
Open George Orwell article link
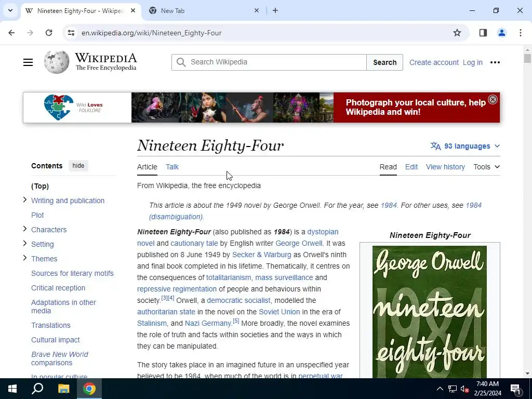299,243
